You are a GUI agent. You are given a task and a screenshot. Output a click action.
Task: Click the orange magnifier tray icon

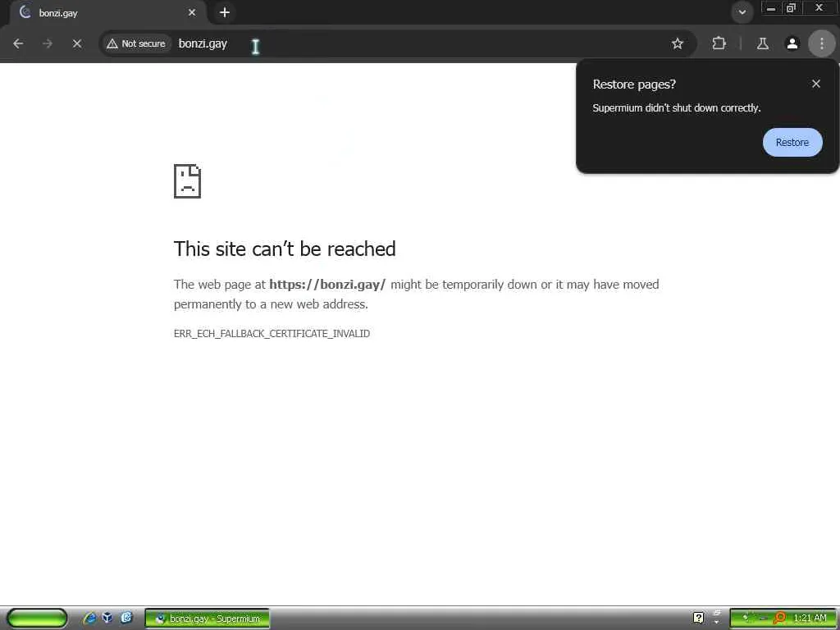click(780, 618)
